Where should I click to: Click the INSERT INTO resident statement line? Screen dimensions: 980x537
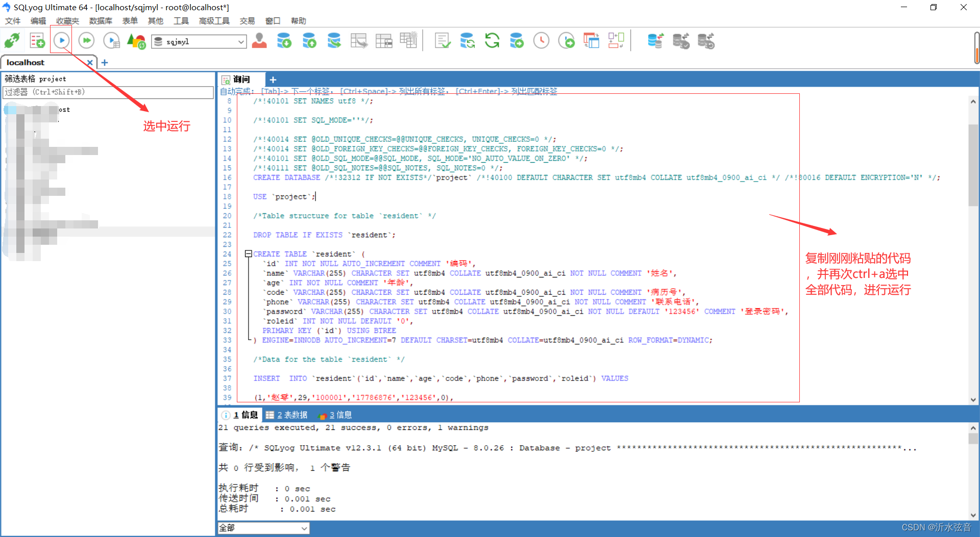(x=440, y=378)
